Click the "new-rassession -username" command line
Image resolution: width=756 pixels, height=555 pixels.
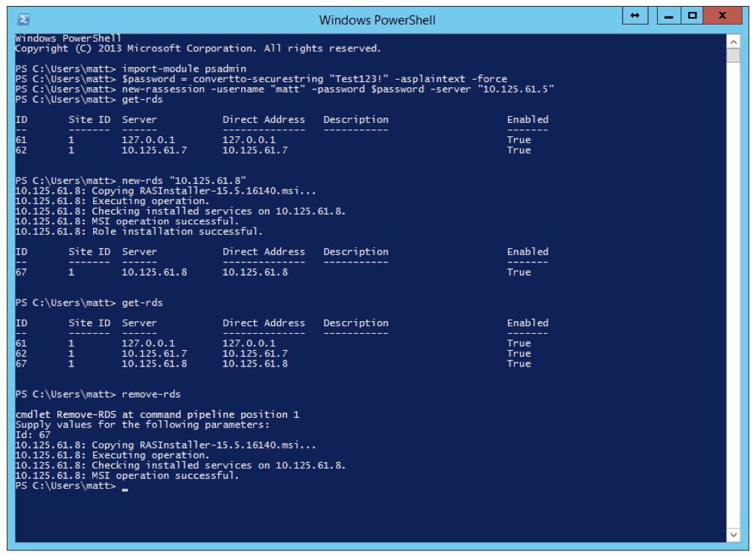click(337, 89)
